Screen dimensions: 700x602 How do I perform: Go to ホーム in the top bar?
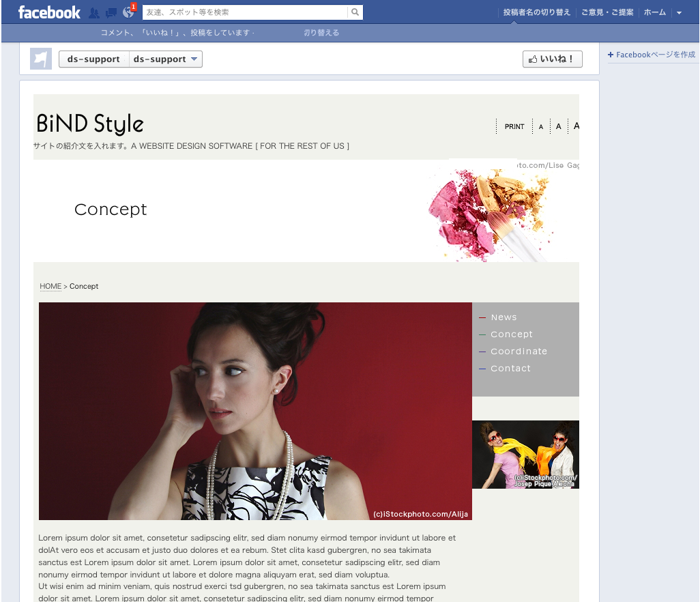655,12
